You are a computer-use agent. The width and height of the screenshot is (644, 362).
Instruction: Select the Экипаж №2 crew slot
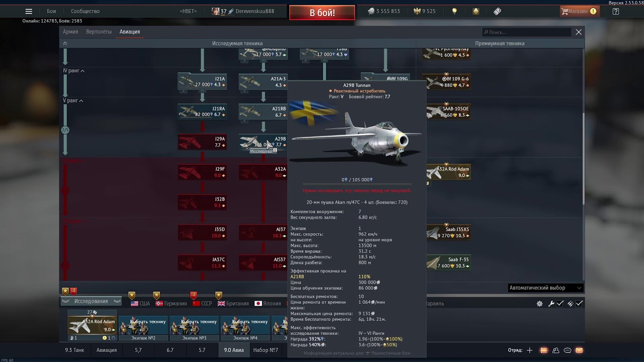[144, 328]
